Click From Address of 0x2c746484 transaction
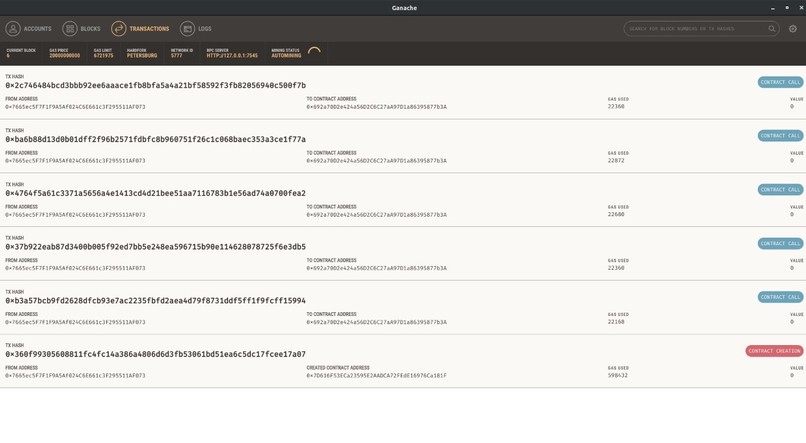Image resolution: width=806 pixels, height=443 pixels. [x=75, y=107]
